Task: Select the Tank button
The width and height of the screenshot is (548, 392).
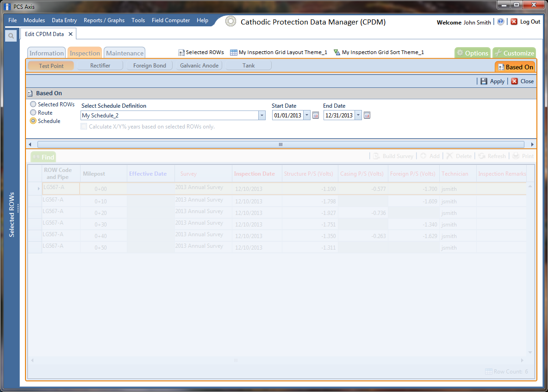Action: 249,65
